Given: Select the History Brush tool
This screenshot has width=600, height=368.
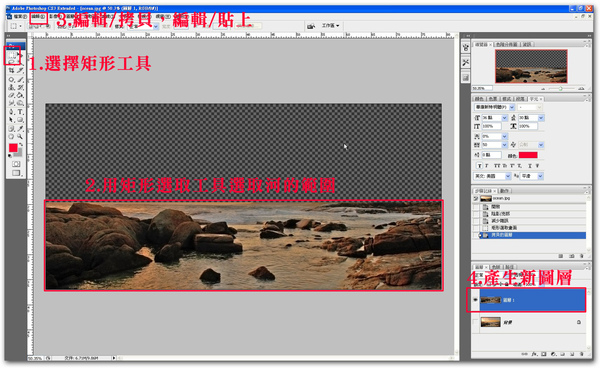Looking at the screenshot, I should (x=20, y=87).
